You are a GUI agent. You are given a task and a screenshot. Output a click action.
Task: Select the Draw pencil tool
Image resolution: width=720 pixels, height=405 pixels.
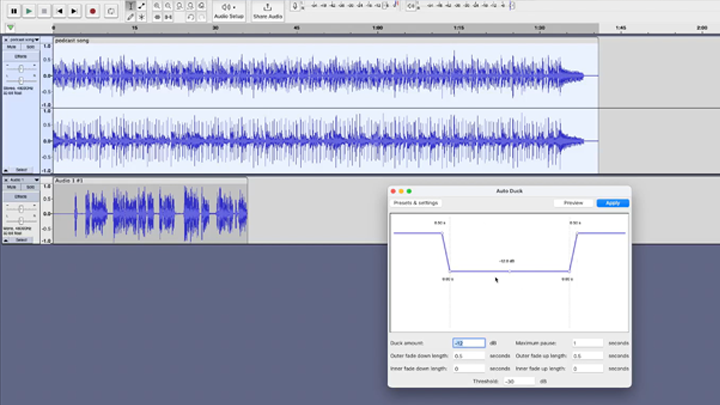tap(130, 16)
